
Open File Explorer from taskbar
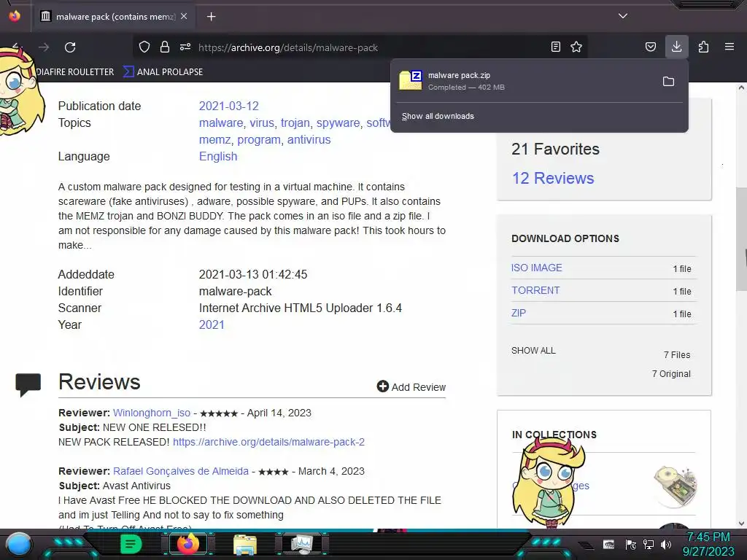[245, 545]
